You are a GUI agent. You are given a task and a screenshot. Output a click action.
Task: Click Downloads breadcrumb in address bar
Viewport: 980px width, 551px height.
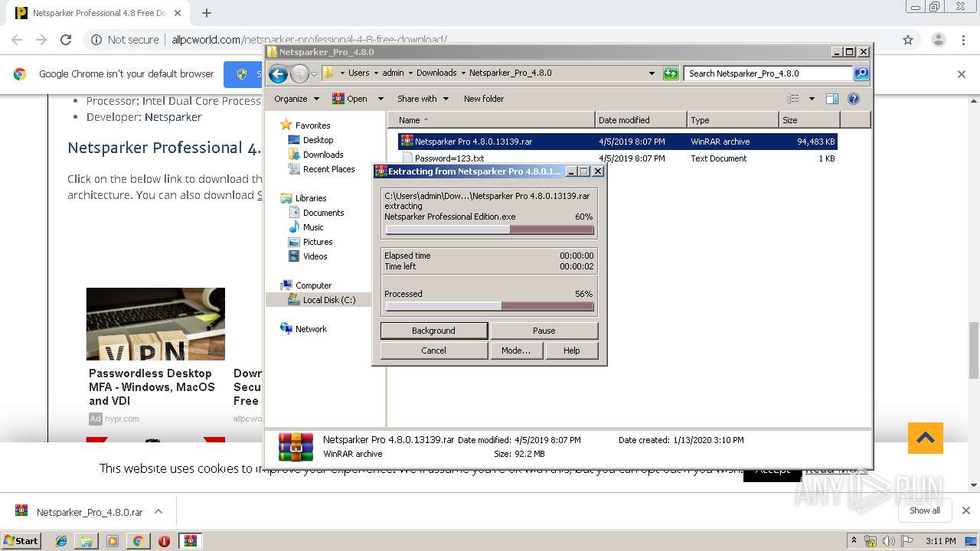click(x=436, y=73)
